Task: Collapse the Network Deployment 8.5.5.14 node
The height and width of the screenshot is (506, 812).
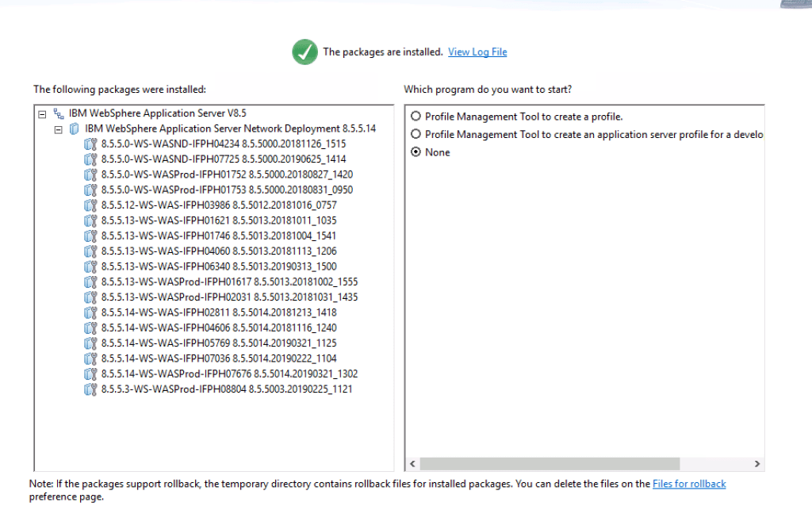Action: point(59,128)
